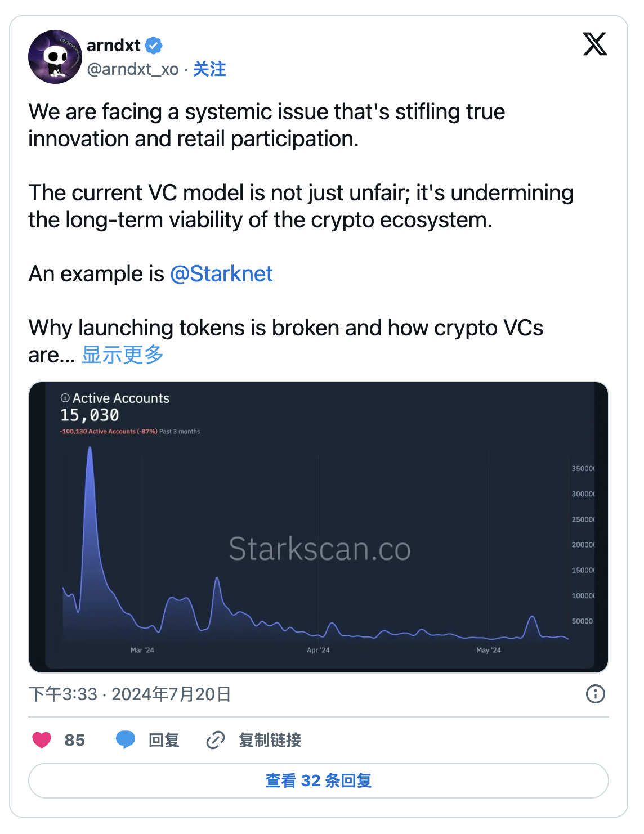Click the @arndxt_xo handle

click(133, 69)
